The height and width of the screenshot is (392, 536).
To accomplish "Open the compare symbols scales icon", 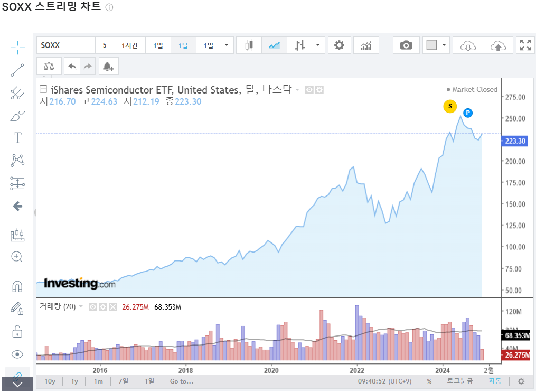I will [49, 66].
